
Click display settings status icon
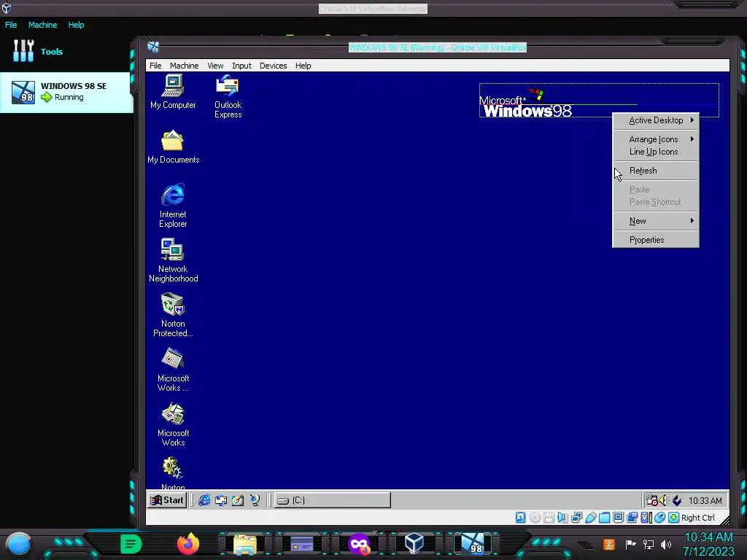pos(618,518)
